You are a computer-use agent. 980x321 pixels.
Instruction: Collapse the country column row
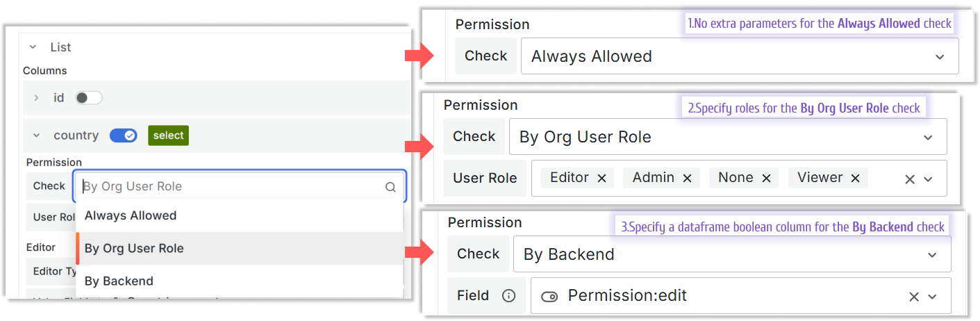tap(37, 135)
